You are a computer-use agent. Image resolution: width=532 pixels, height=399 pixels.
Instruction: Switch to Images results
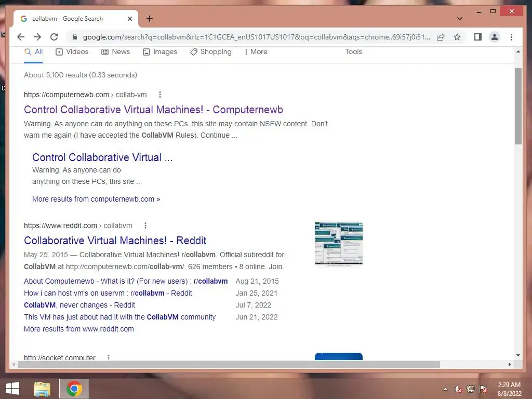coord(160,52)
